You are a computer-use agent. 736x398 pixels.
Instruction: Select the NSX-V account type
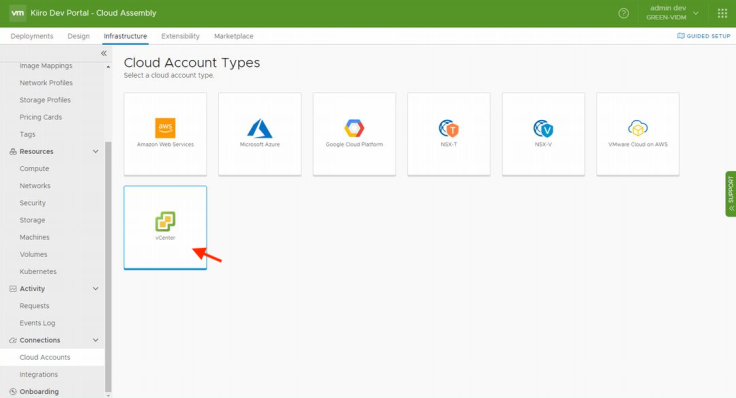[543, 134]
